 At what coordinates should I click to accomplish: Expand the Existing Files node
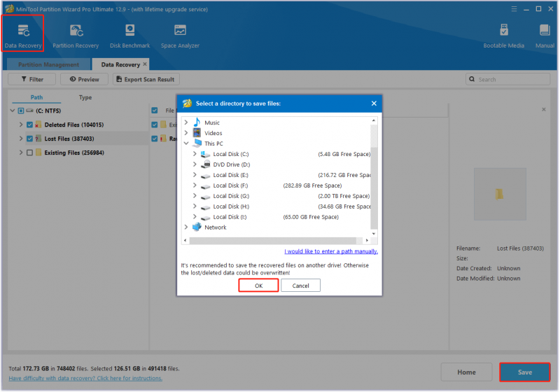point(21,153)
